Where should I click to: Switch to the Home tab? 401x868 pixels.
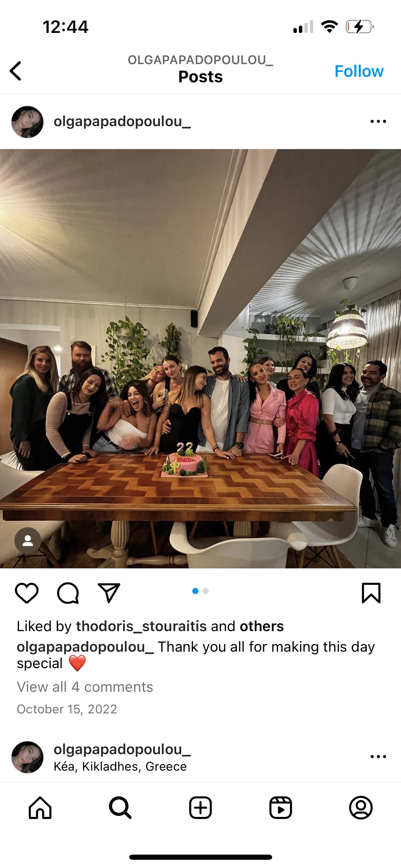40,808
